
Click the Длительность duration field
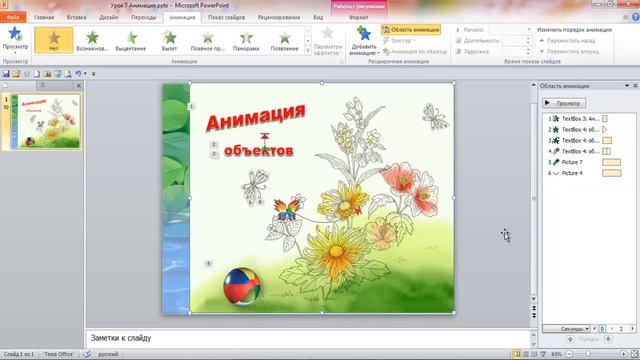point(515,40)
